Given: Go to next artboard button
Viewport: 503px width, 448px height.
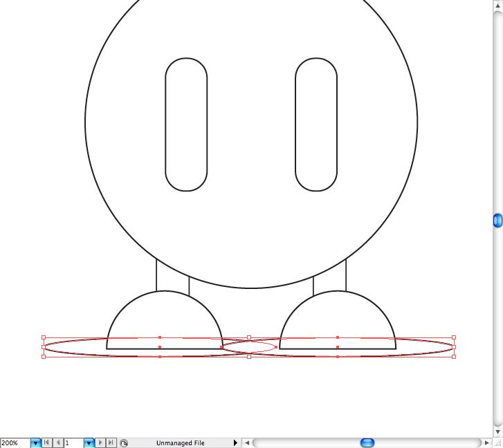Looking at the screenshot, I should coord(100,442).
